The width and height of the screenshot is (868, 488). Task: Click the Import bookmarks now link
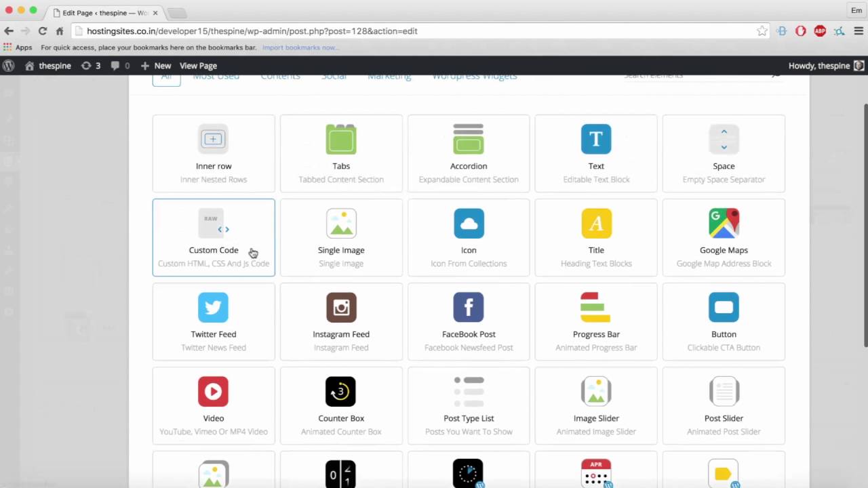(299, 47)
